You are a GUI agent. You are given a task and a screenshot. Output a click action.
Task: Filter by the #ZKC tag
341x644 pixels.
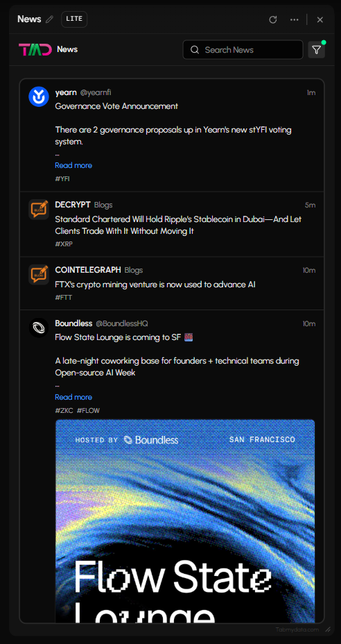point(64,410)
